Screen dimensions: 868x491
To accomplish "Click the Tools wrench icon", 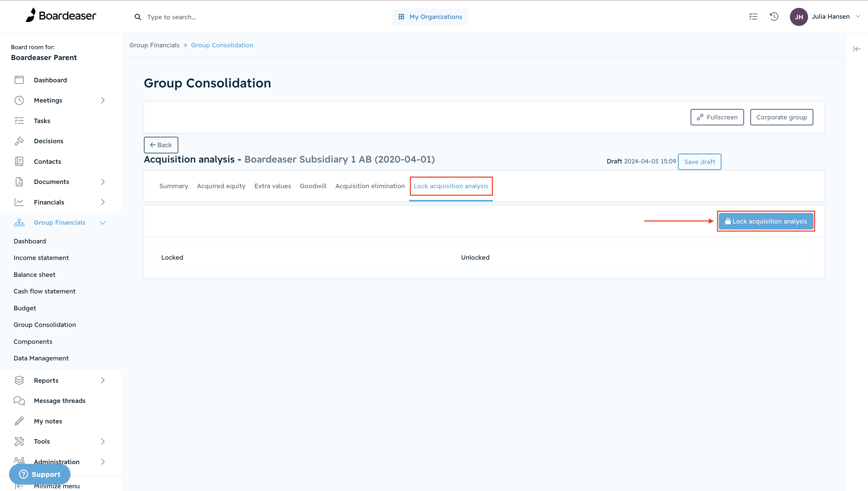I will pos(19,442).
